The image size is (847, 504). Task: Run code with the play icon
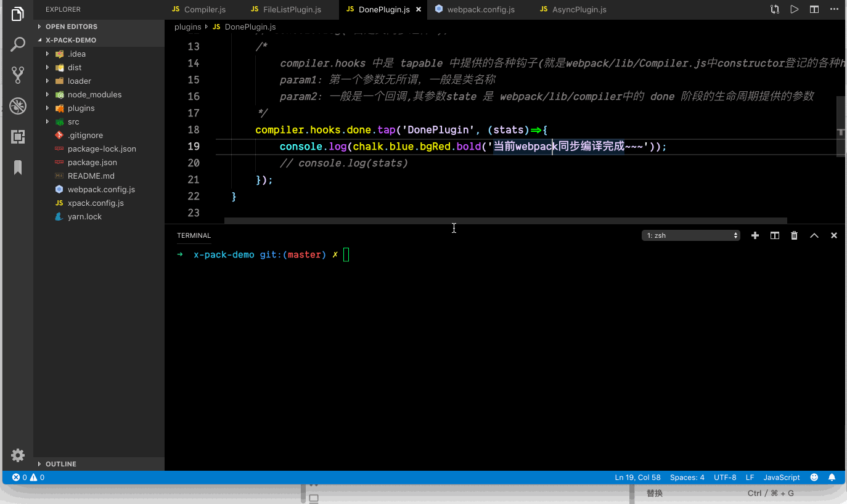pyautogui.click(x=795, y=9)
